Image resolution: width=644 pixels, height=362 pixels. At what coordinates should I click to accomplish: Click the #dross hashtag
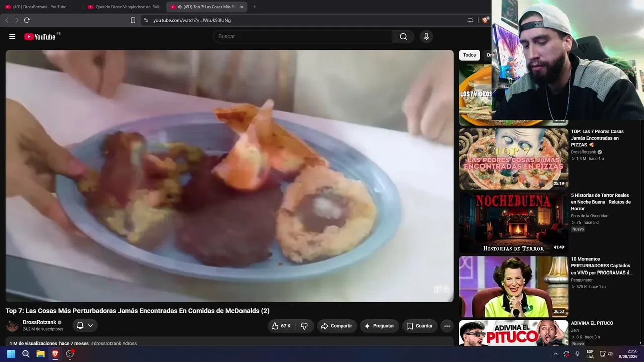[x=130, y=344]
